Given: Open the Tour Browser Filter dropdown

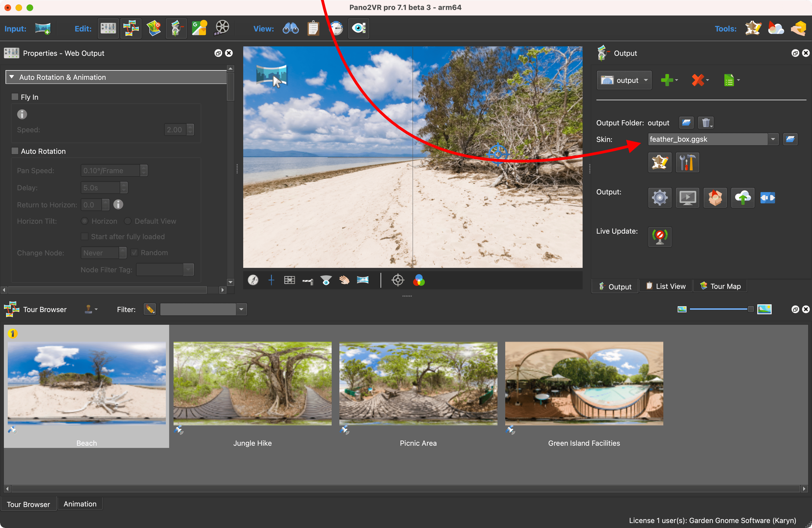Looking at the screenshot, I should pyautogui.click(x=241, y=309).
